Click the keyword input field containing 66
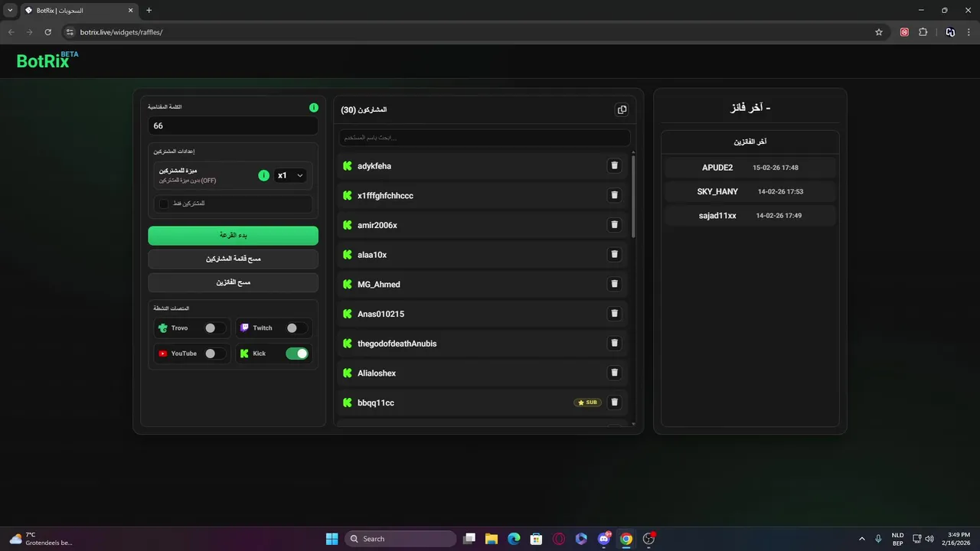 [x=233, y=126]
